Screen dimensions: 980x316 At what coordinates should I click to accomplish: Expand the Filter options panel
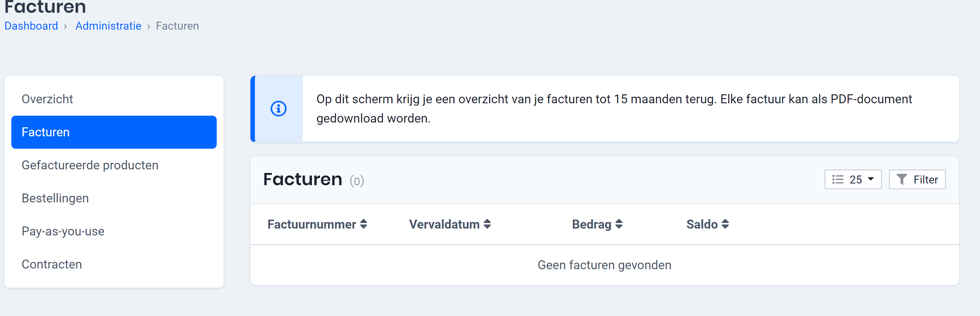(x=917, y=179)
